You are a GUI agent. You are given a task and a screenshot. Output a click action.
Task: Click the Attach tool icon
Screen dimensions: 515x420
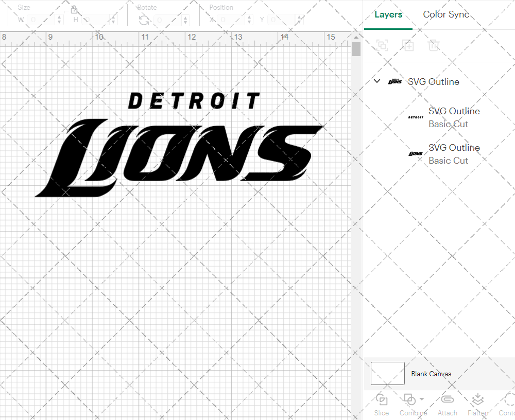coord(447,400)
